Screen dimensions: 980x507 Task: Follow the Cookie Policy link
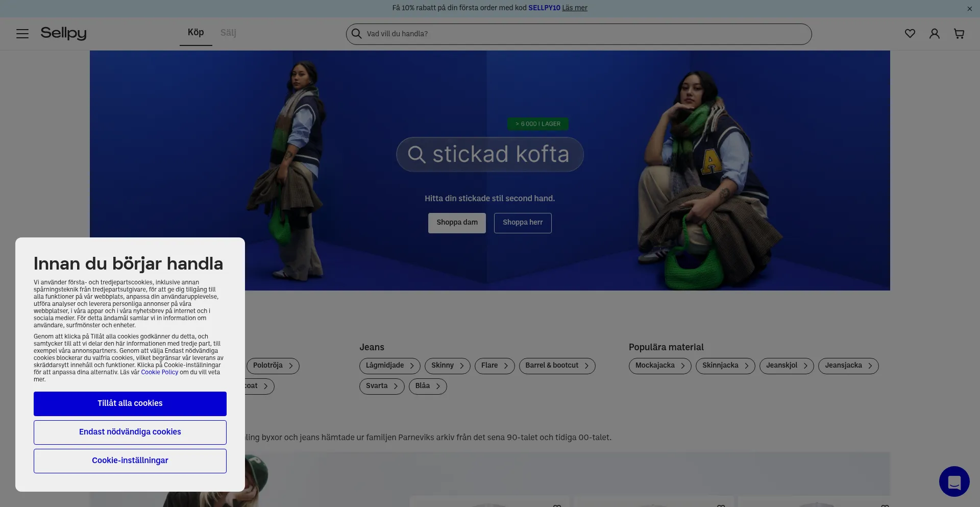159,372
